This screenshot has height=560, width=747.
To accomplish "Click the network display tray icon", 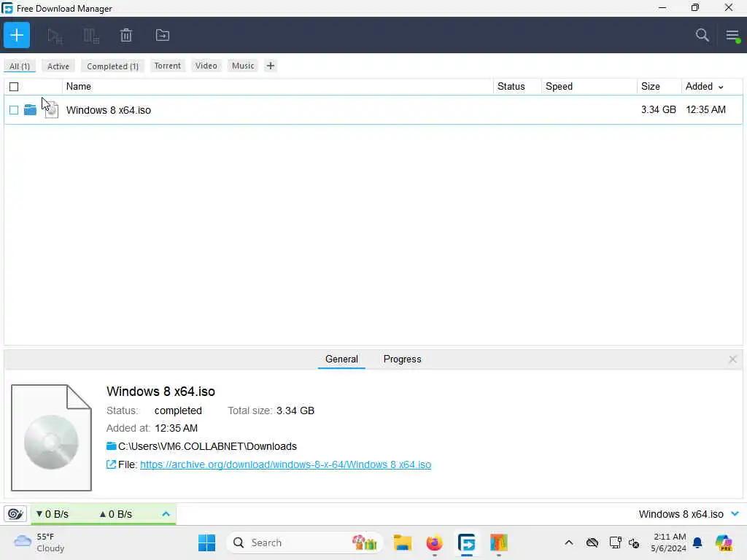I will [615, 542].
